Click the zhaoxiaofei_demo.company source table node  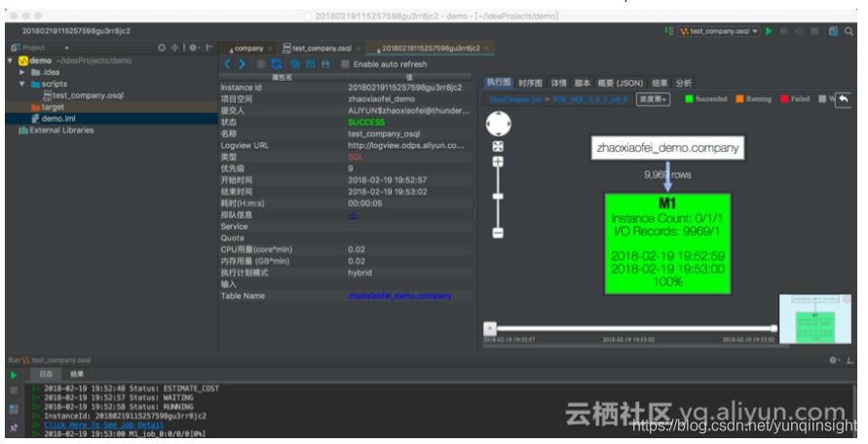pyautogui.click(x=667, y=148)
